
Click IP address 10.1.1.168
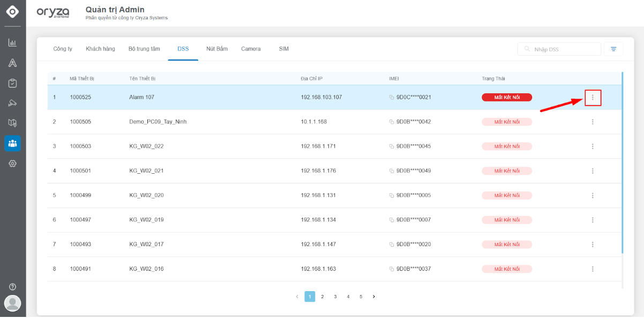click(314, 122)
